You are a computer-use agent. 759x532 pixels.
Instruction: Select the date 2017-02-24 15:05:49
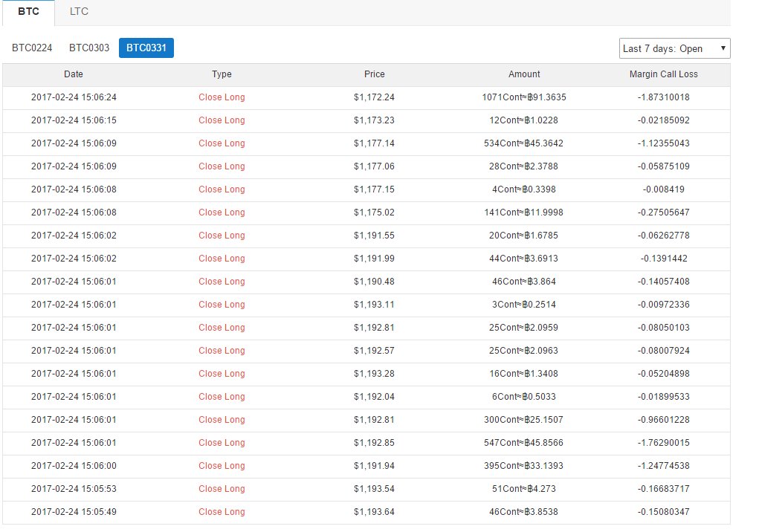pyautogui.click(x=74, y=512)
